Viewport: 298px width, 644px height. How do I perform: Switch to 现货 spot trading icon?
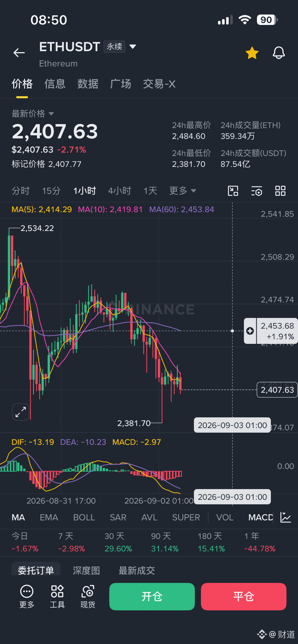tap(88, 597)
